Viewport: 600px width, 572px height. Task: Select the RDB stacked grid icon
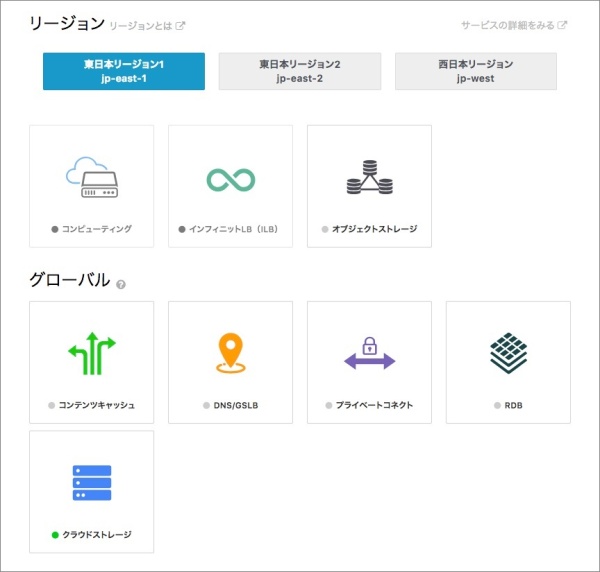click(508, 353)
